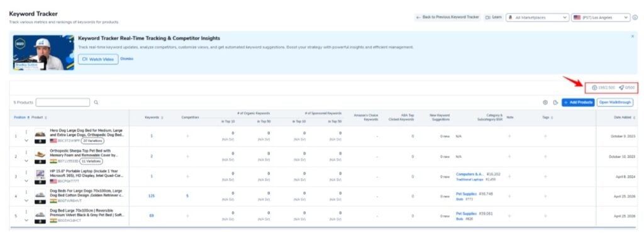Click Dog Bed Large 70x100cm Reversible title

click(87, 213)
